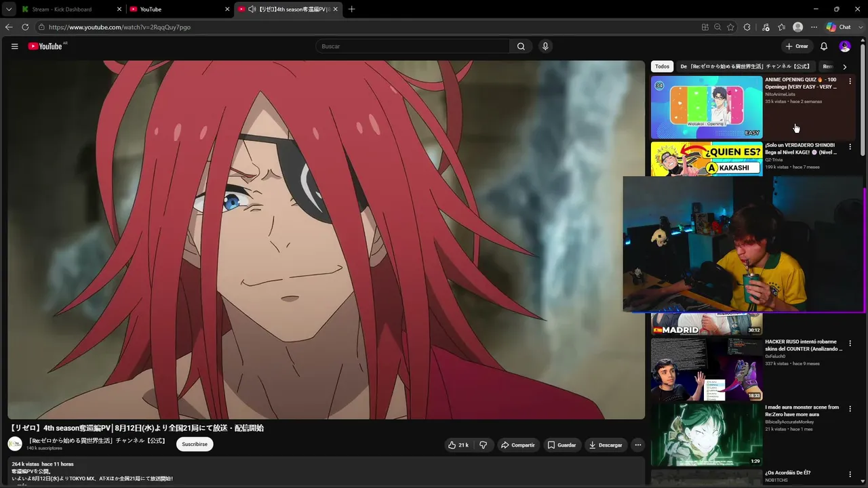
Task: Bookmark this page with the star icon
Action: [x=730, y=27]
